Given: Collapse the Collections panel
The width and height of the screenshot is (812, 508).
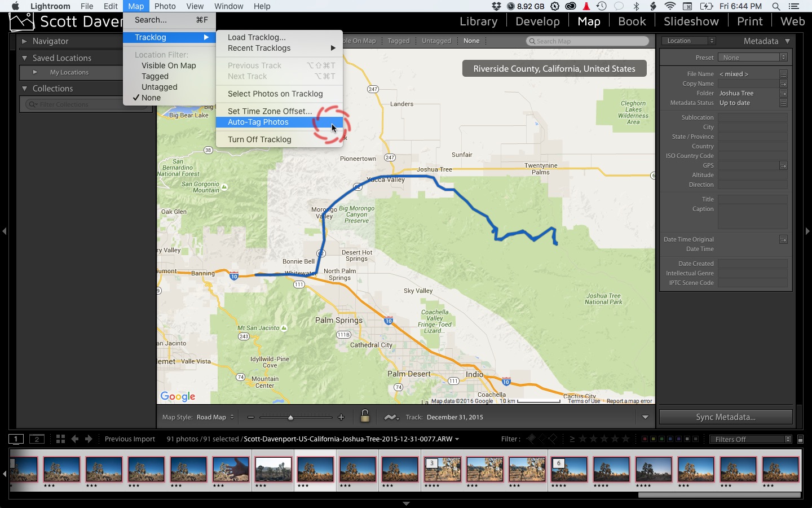Looking at the screenshot, I should 24,89.
